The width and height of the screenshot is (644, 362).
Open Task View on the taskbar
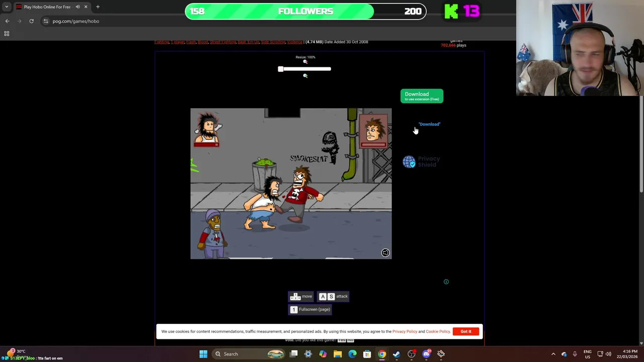pyautogui.click(x=294, y=354)
